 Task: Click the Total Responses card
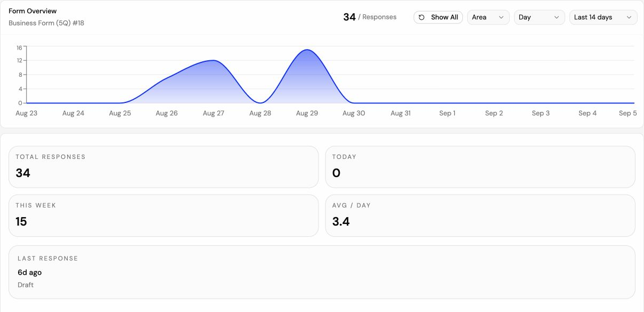pos(164,167)
